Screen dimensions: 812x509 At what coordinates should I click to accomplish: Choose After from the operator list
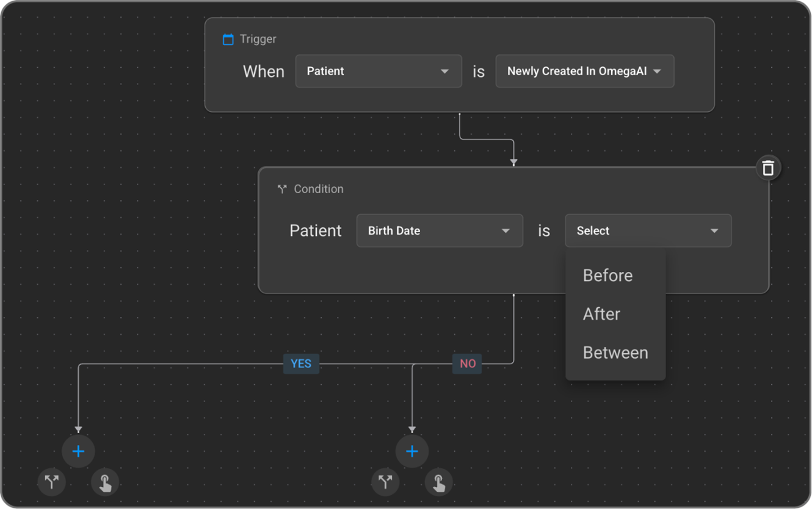point(602,314)
